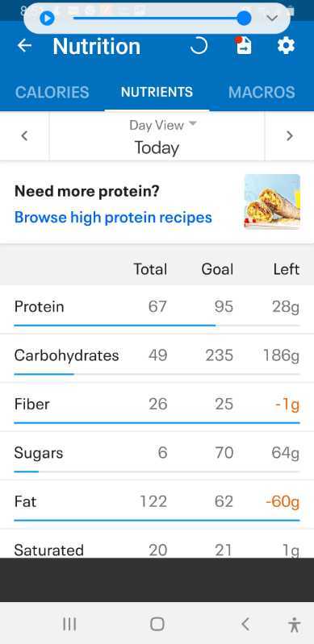Tap the burrito recipe thumbnail
This screenshot has width=314, height=644.
pos(272,202)
